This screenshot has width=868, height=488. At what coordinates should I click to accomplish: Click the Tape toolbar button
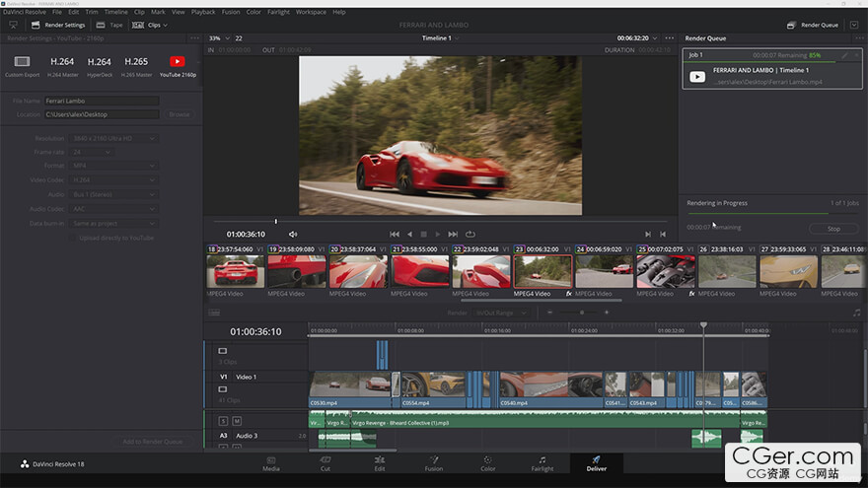tap(109, 25)
